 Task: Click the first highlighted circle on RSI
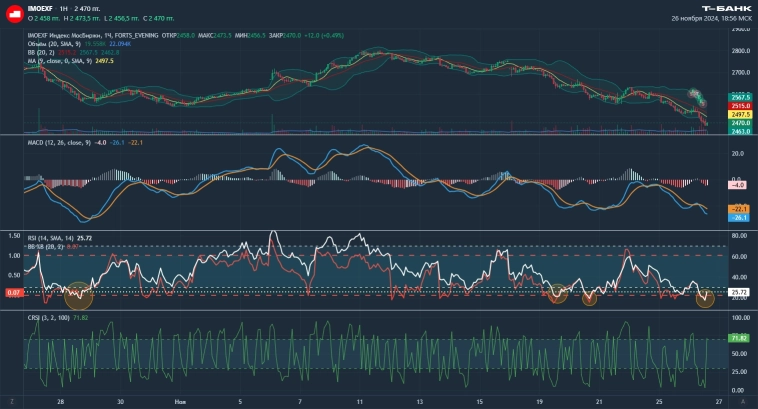click(78, 296)
